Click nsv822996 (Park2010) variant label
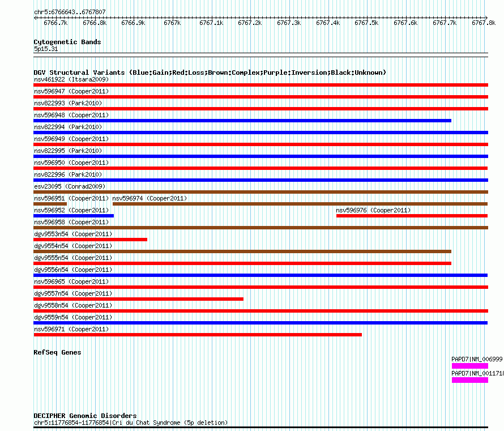Viewport: 504px width, 431px height. (68, 174)
